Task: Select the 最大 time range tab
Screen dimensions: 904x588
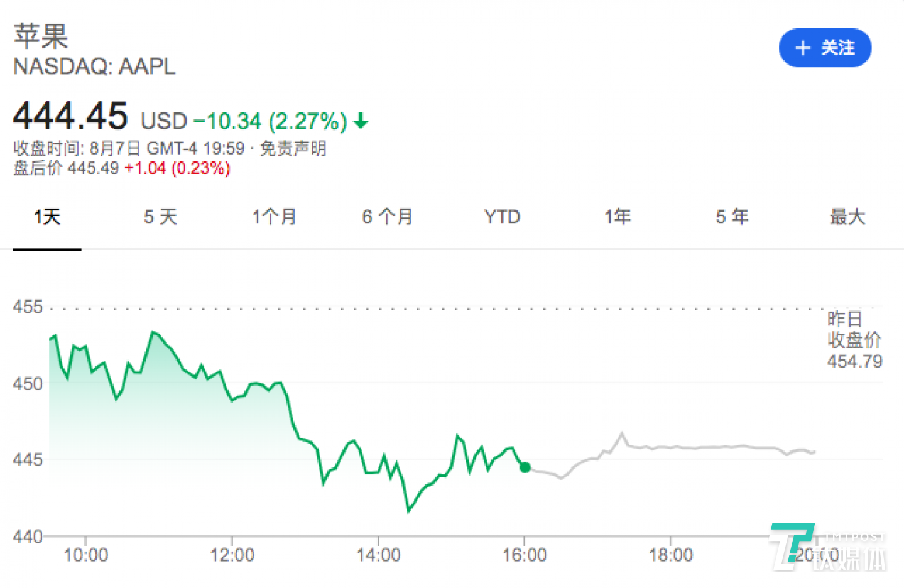Action: [x=847, y=217]
